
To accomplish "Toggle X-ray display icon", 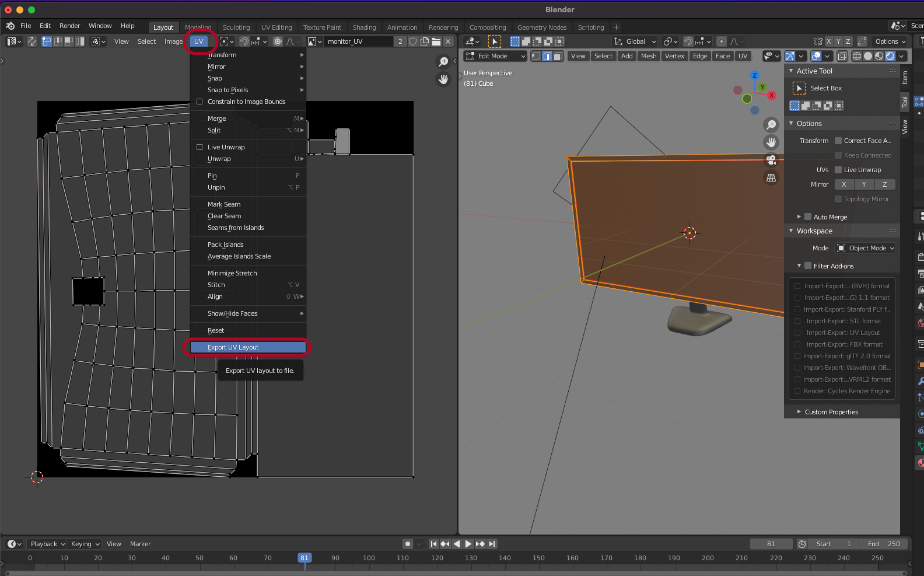I will pyautogui.click(x=842, y=56).
